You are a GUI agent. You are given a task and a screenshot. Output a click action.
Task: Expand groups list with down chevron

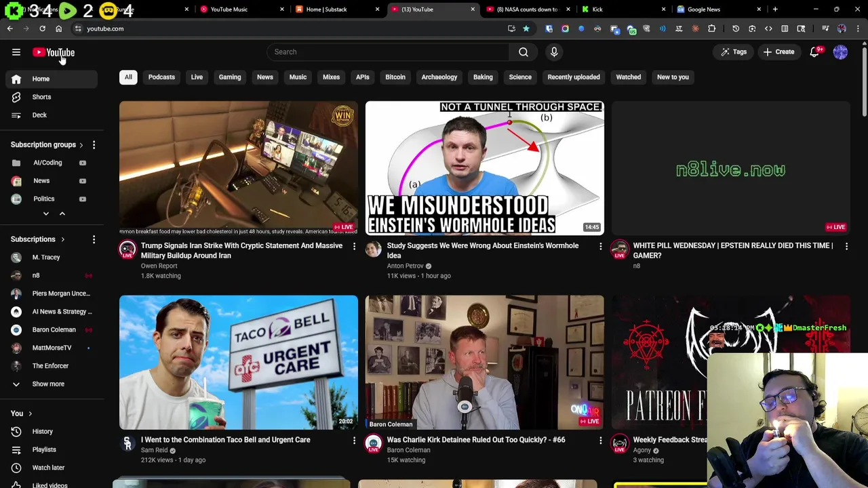[x=46, y=213]
